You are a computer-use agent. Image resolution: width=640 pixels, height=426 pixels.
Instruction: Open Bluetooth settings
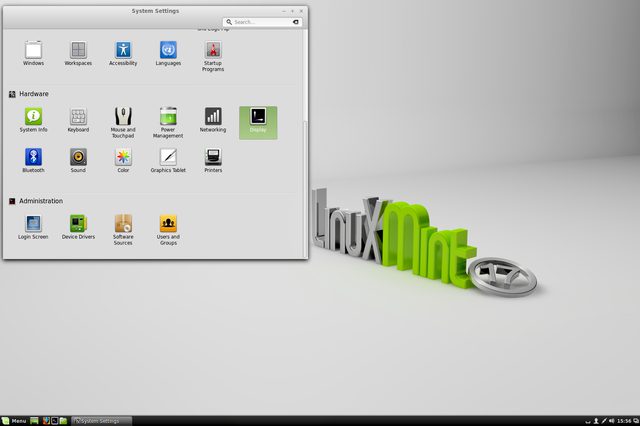tap(33, 160)
